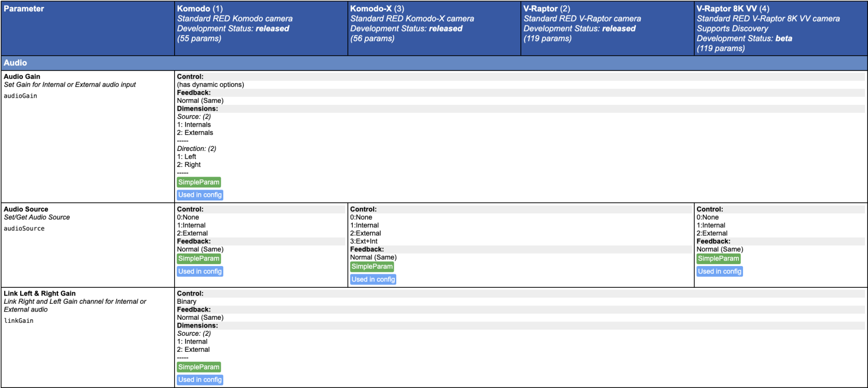Click 'Dimensions:' label in Audio Gain row
Viewport: 868px width, 388px height.
(197, 109)
